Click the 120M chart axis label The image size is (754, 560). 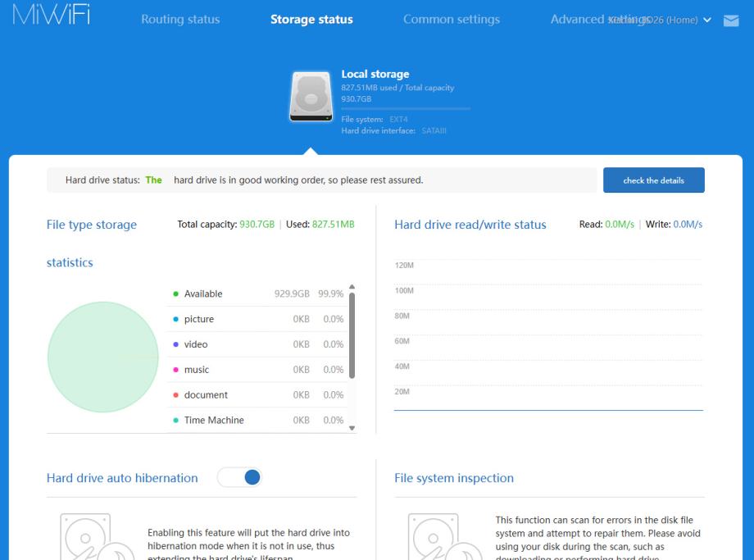(404, 266)
